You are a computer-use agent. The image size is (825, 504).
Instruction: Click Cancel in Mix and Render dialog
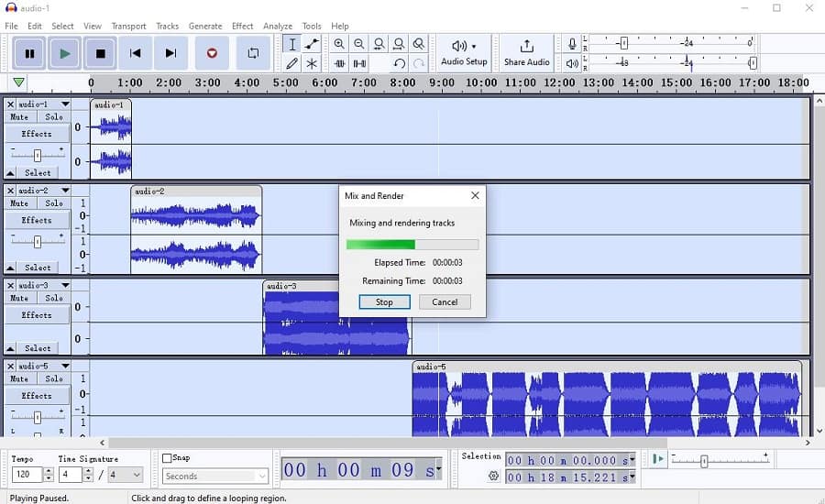pos(445,302)
